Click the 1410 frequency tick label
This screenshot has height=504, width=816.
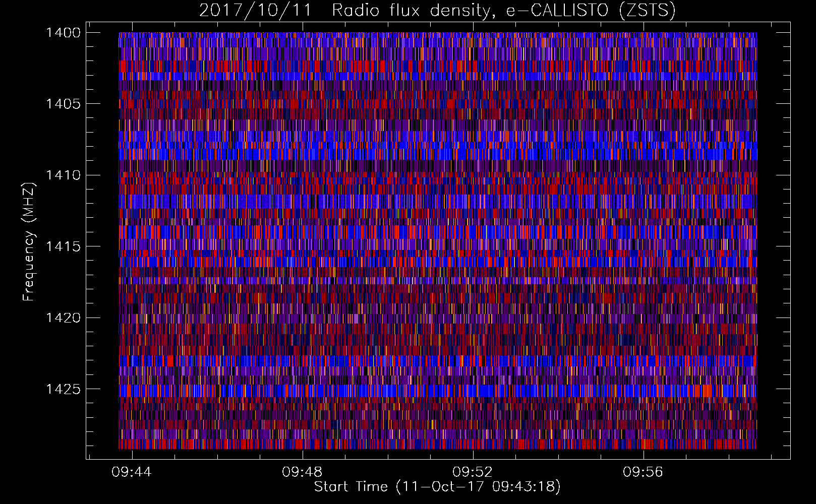[63, 175]
